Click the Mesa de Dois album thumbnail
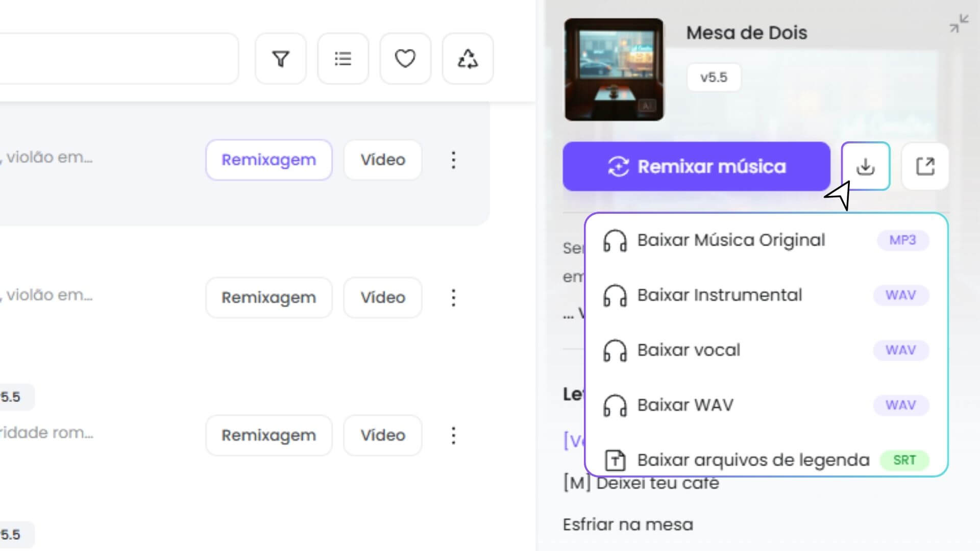This screenshot has height=551, width=980. [614, 70]
